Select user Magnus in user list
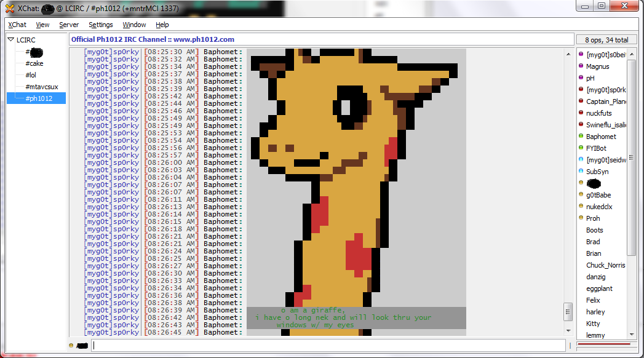The height and width of the screenshot is (358, 644). 598,66
